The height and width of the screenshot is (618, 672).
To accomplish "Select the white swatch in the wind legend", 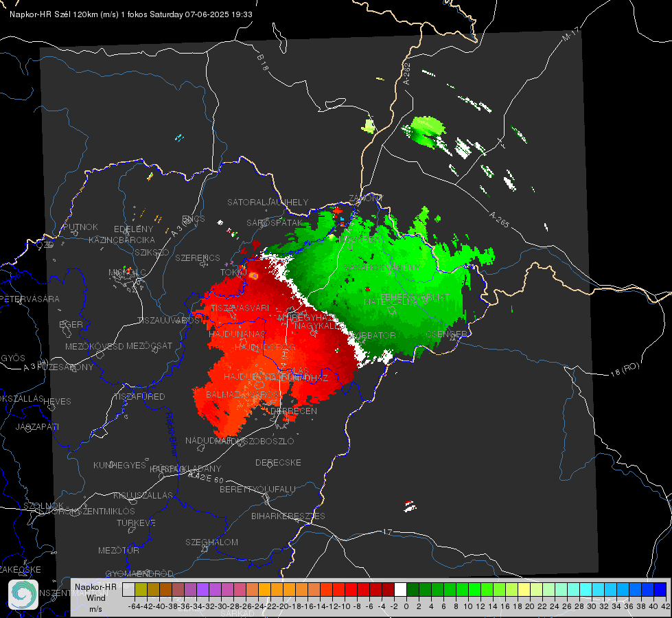I will click(x=400, y=589).
